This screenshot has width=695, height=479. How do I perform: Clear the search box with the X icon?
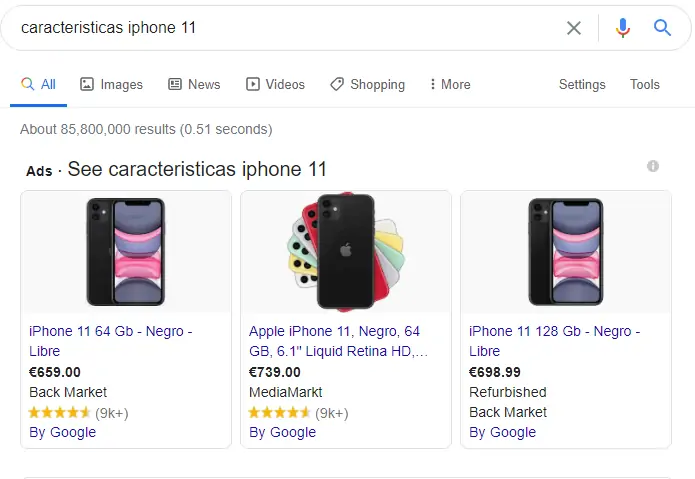[x=574, y=28]
